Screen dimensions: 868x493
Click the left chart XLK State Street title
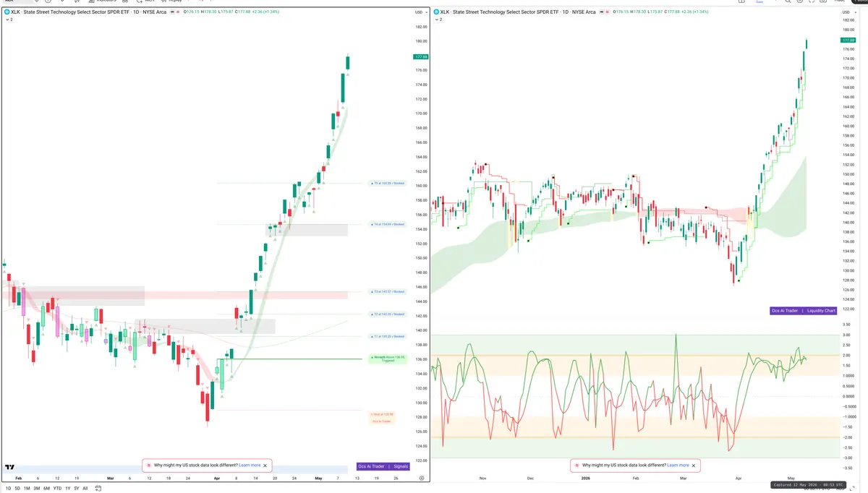point(88,12)
